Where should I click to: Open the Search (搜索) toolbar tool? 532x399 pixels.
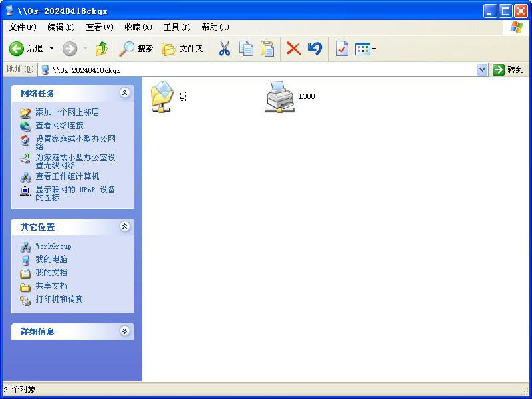136,49
